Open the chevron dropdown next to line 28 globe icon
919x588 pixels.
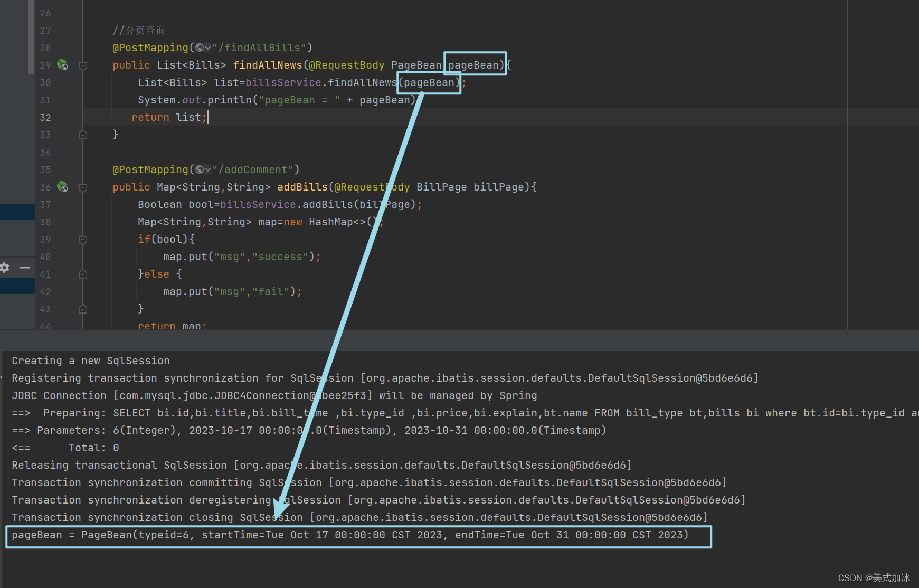[x=209, y=47]
